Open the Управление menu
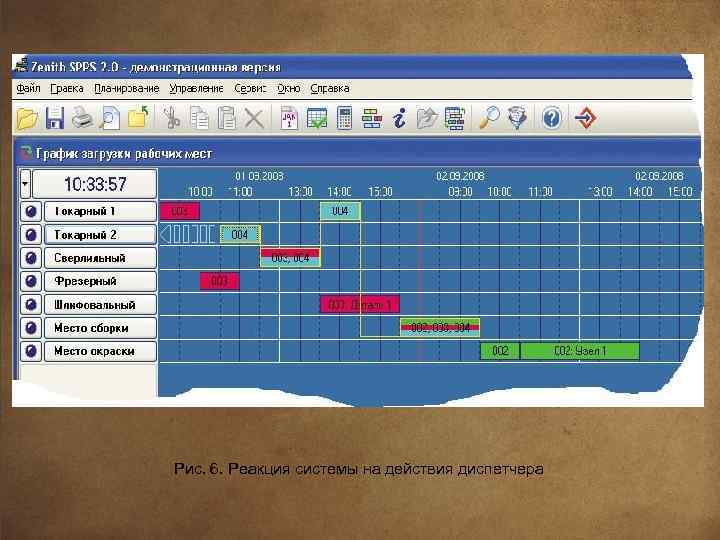Screen dimensions: 720x540 tap(197, 88)
